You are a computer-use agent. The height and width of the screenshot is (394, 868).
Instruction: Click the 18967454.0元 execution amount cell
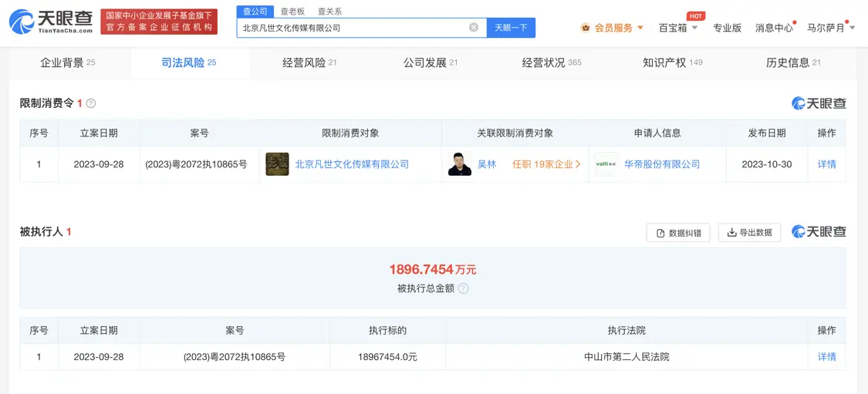[387, 357]
